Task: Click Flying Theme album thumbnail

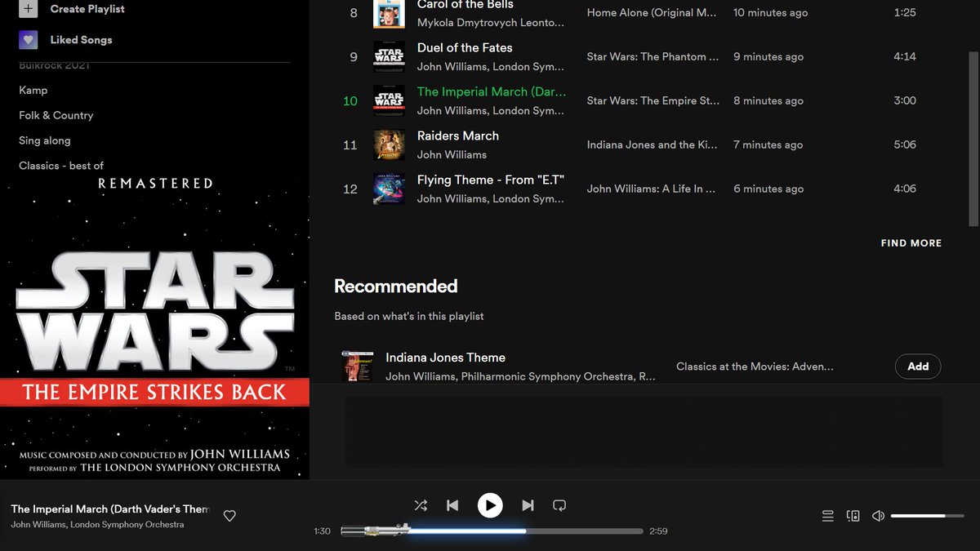Action: click(389, 189)
